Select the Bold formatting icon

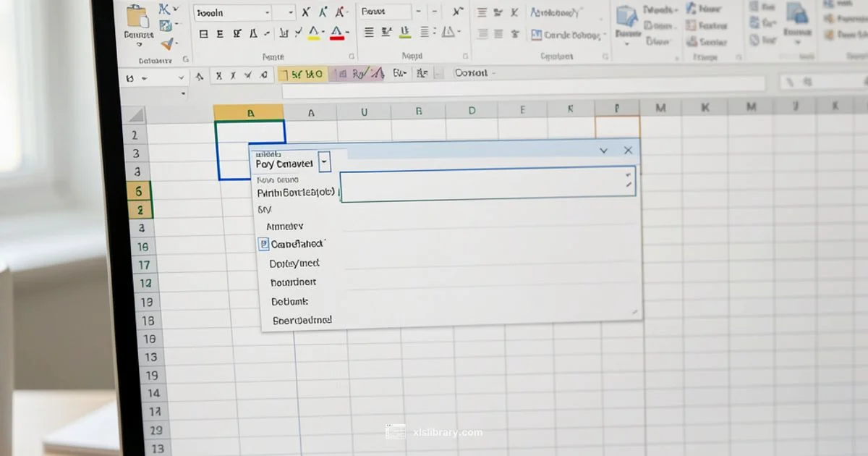pos(204,34)
